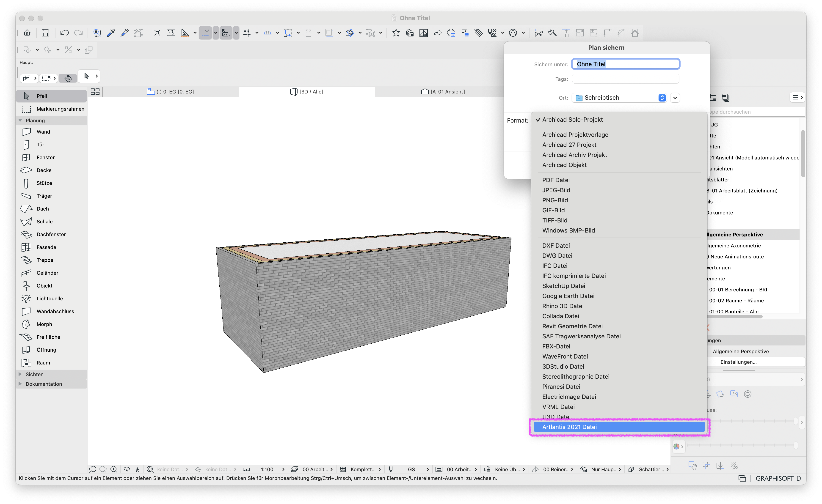Select the Lichtquelle tool
822x504 pixels.
click(x=52, y=298)
